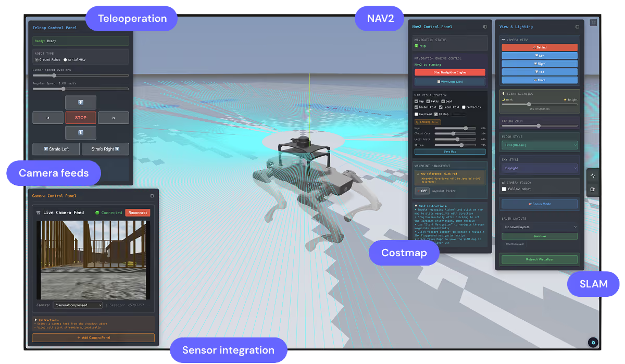Click the Reconnect camera button

click(x=137, y=212)
